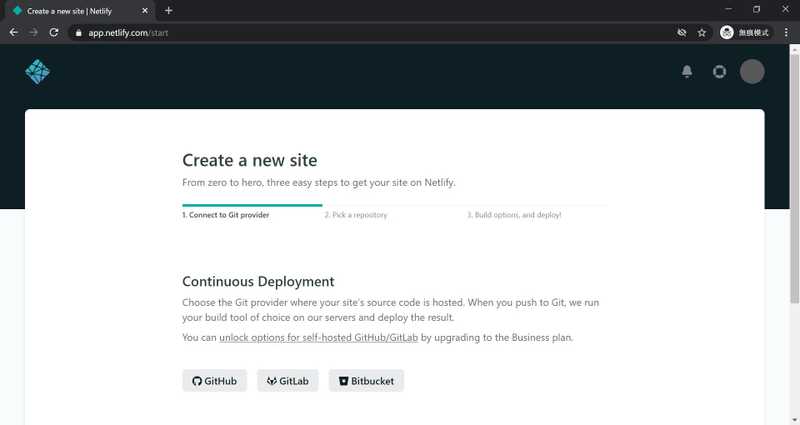800x425 pixels.
Task: Open the Chrome three-dot menu
Action: click(x=786, y=33)
